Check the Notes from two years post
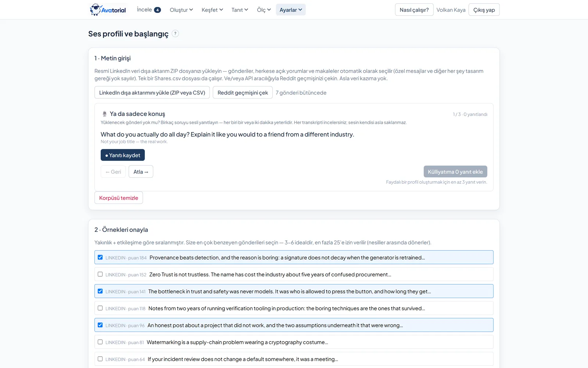This screenshot has height=368, width=588. click(x=100, y=308)
